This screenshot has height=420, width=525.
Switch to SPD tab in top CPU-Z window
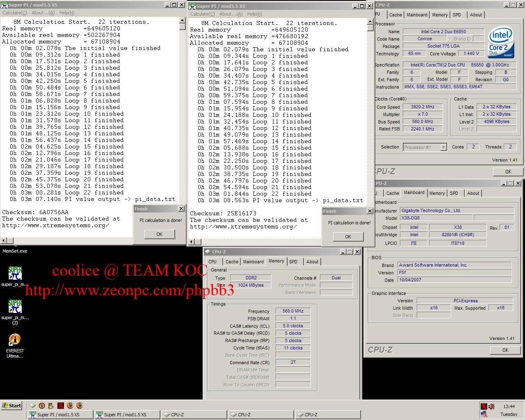457,15
